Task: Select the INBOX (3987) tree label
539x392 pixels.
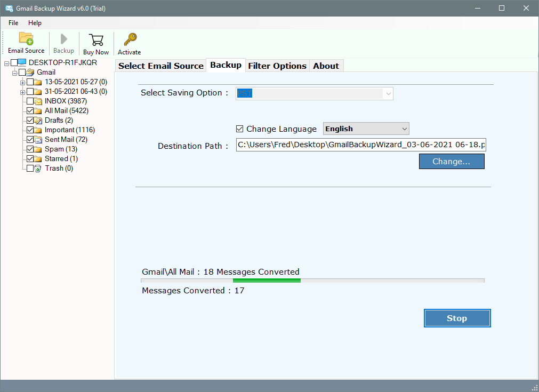Action: click(x=66, y=101)
